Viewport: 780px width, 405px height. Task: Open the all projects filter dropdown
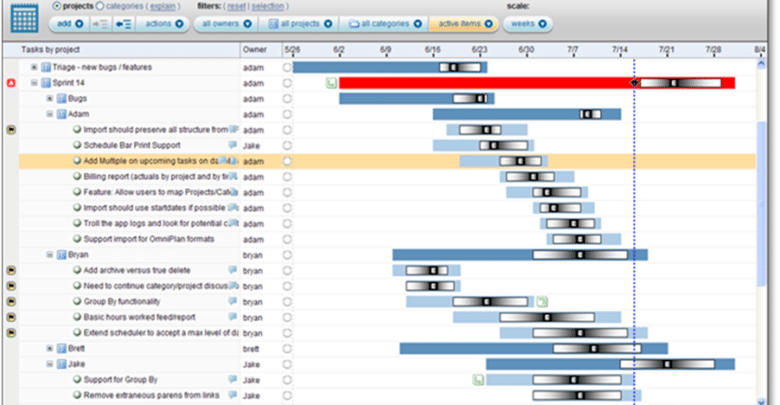(298, 24)
